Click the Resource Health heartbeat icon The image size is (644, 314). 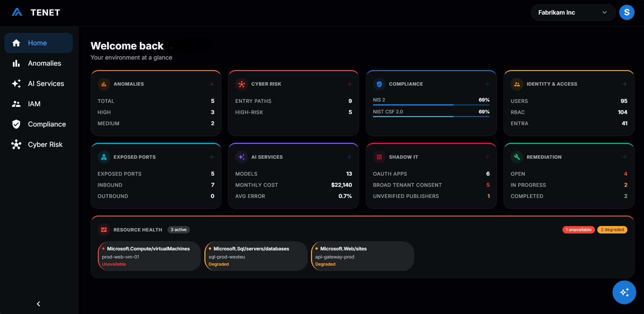(104, 230)
